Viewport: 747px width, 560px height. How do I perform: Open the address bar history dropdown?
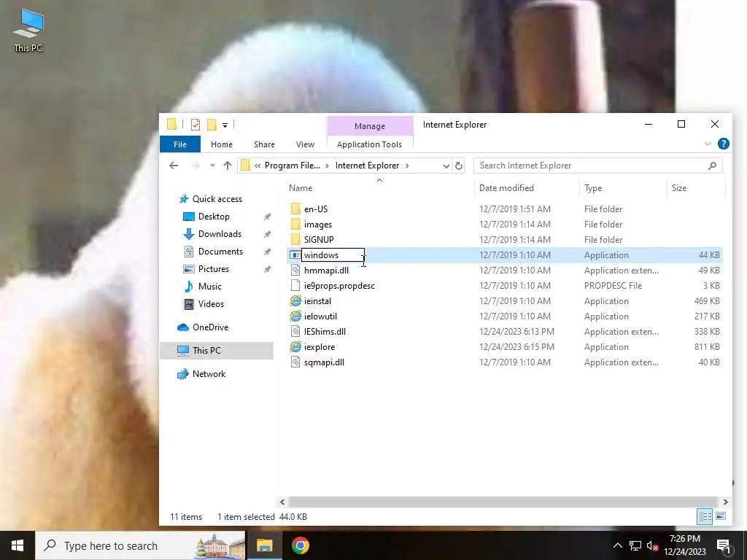coord(446,166)
